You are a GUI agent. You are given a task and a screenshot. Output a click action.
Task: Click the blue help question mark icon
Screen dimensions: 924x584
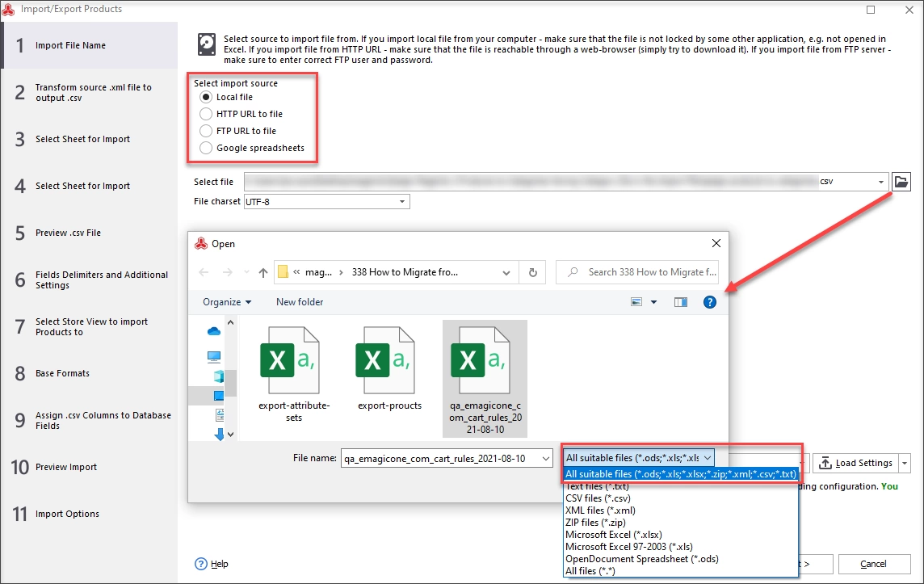click(709, 302)
